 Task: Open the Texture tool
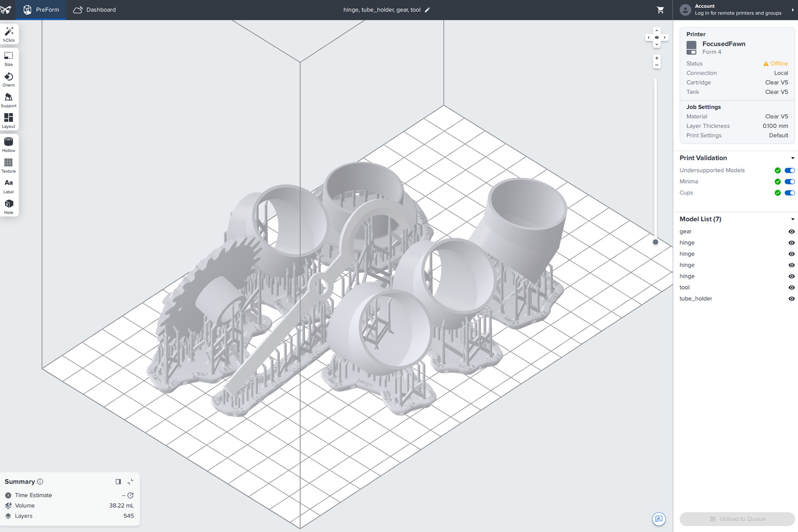coord(9,165)
